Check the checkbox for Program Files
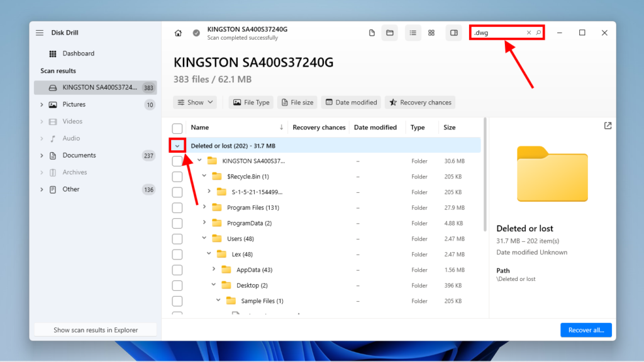This screenshot has width=644, height=362. tap(177, 207)
